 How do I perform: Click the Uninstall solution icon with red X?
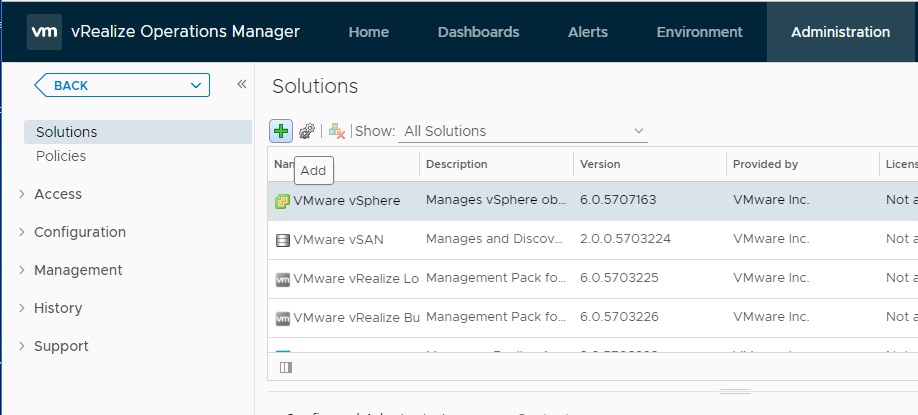[x=337, y=131]
